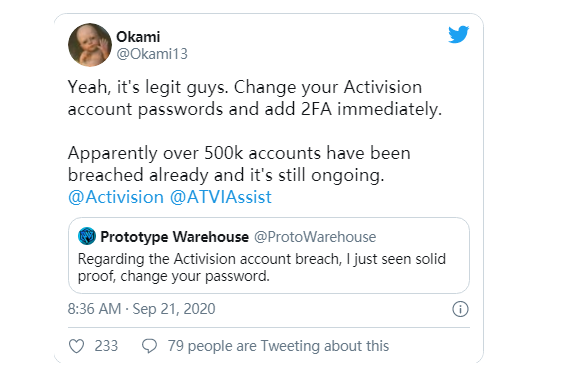The width and height of the screenshot is (573, 375).
Task: Open the @ATVIAssist mention
Action: [221, 197]
